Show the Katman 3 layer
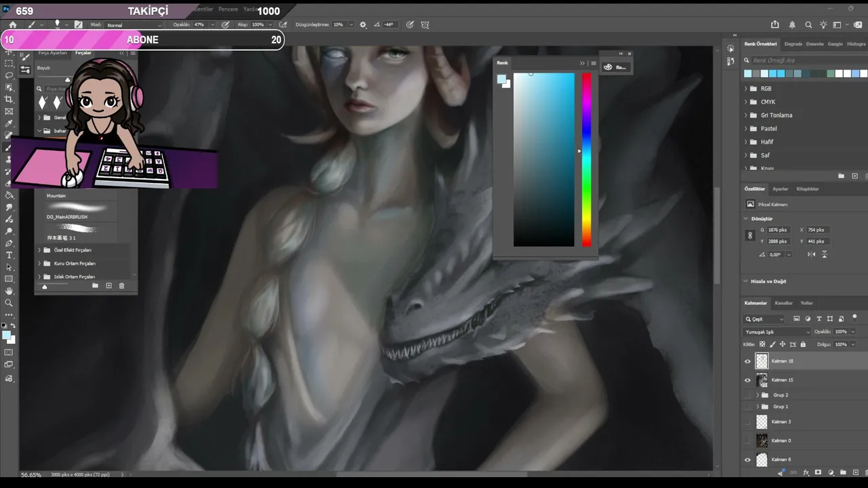The width and height of the screenshot is (868, 488). [748, 422]
